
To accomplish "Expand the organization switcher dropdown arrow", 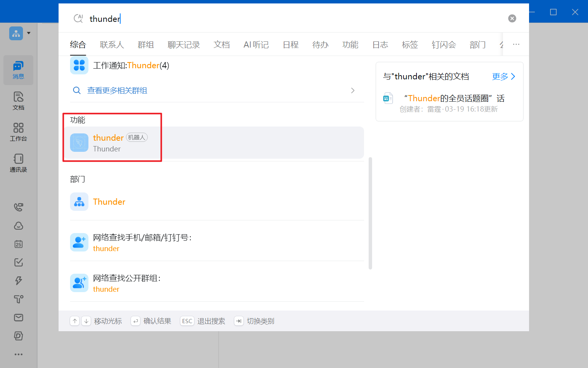I will pyautogui.click(x=29, y=33).
